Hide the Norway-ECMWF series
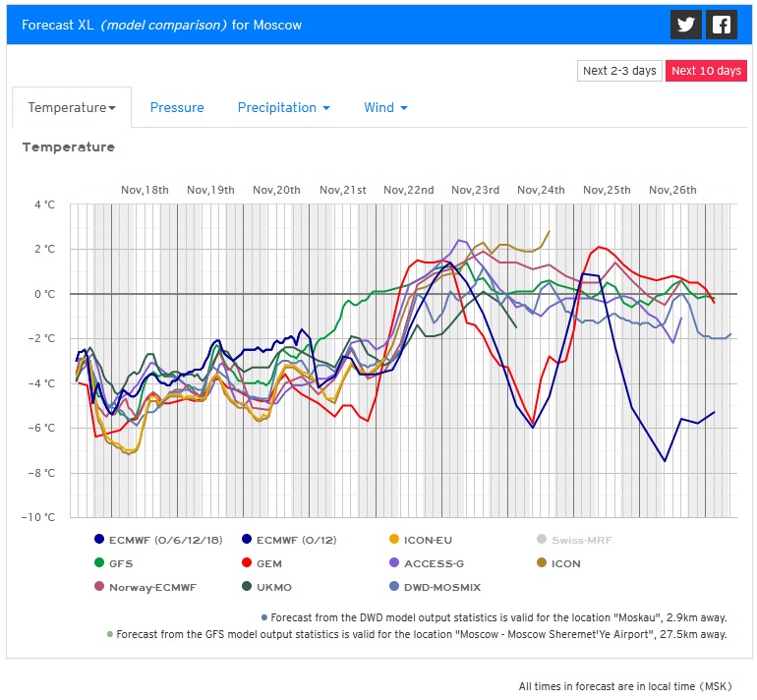Image resolution: width=757 pixels, height=700 pixels. pyautogui.click(x=146, y=587)
